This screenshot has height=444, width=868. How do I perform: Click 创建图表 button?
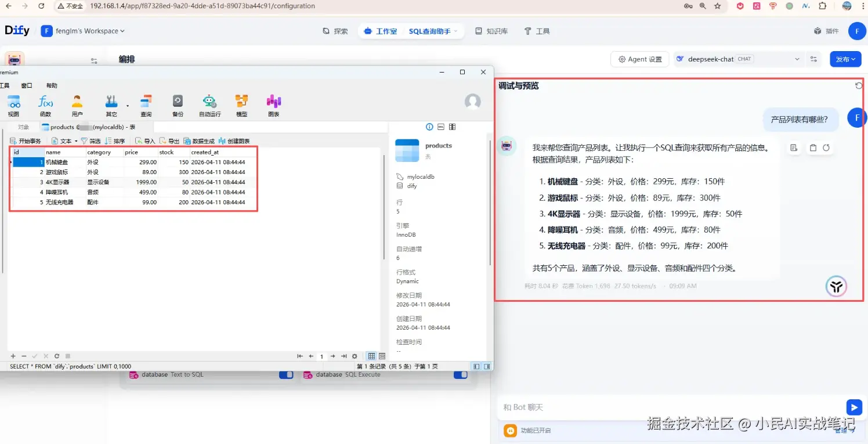[234, 141]
